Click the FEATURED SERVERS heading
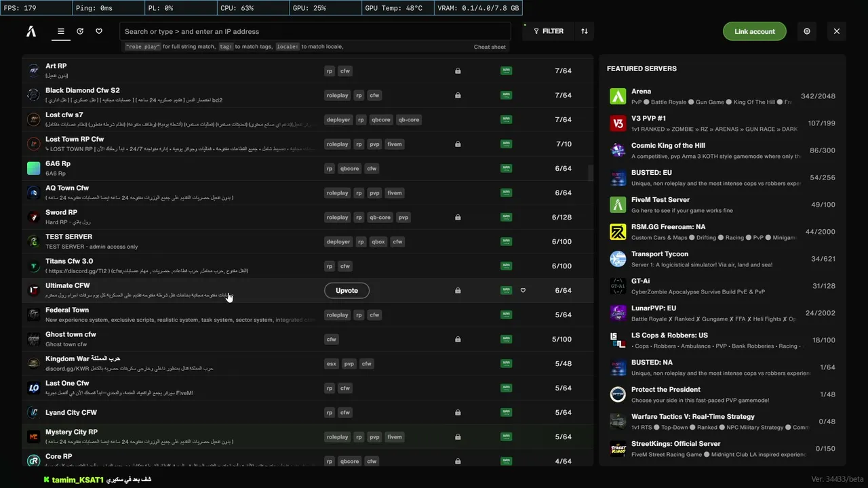The width and height of the screenshot is (868, 488). 642,68
